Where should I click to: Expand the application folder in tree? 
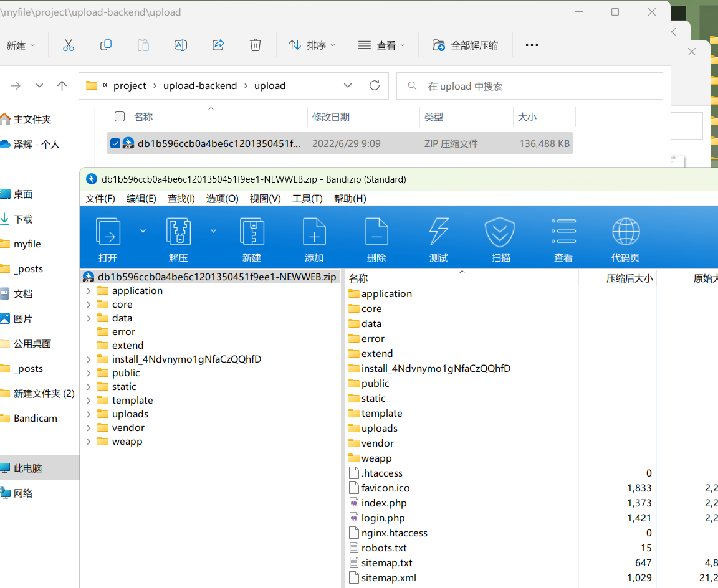pos(89,291)
